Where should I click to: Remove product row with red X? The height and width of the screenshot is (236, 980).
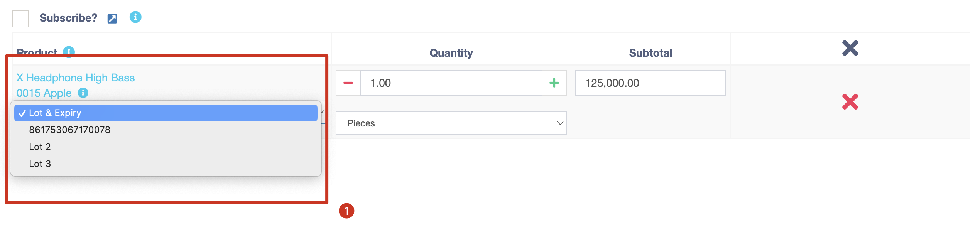[850, 102]
